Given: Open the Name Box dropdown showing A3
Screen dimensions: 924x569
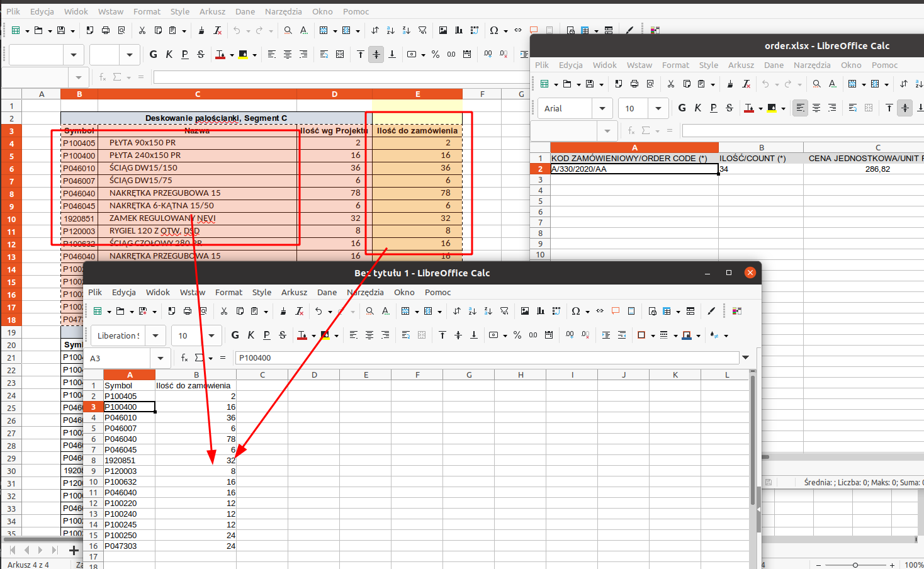Looking at the screenshot, I should [x=161, y=358].
